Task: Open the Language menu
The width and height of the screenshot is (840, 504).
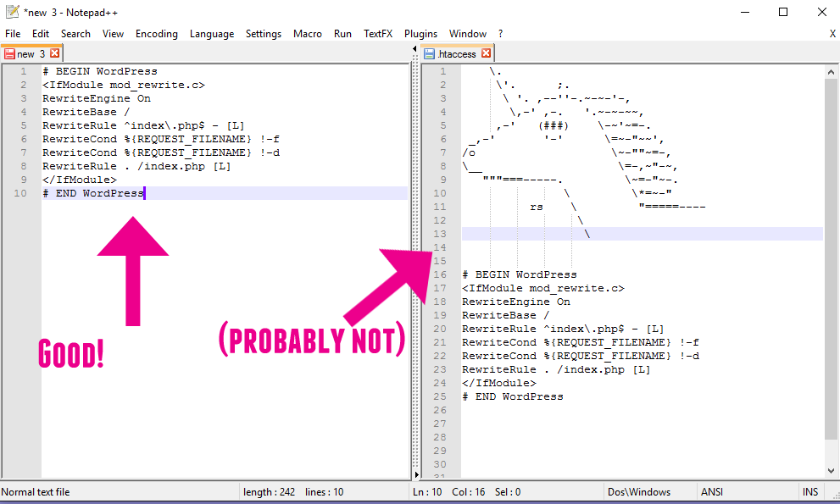Action: point(212,34)
